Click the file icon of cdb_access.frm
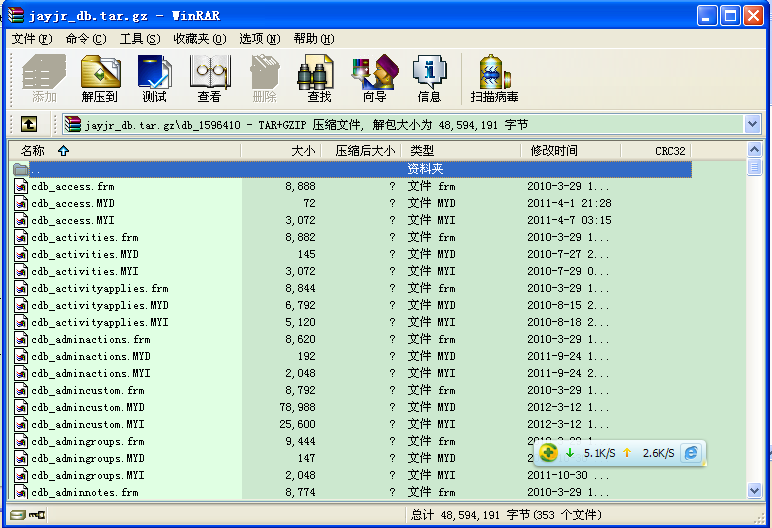The height and width of the screenshot is (528, 772). pos(21,187)
